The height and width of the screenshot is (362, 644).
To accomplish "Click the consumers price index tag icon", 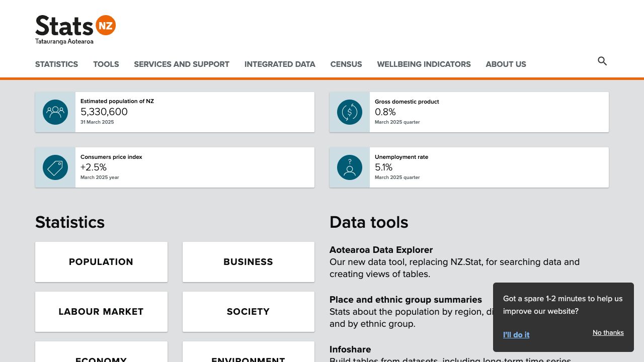I will click(55, 167).
